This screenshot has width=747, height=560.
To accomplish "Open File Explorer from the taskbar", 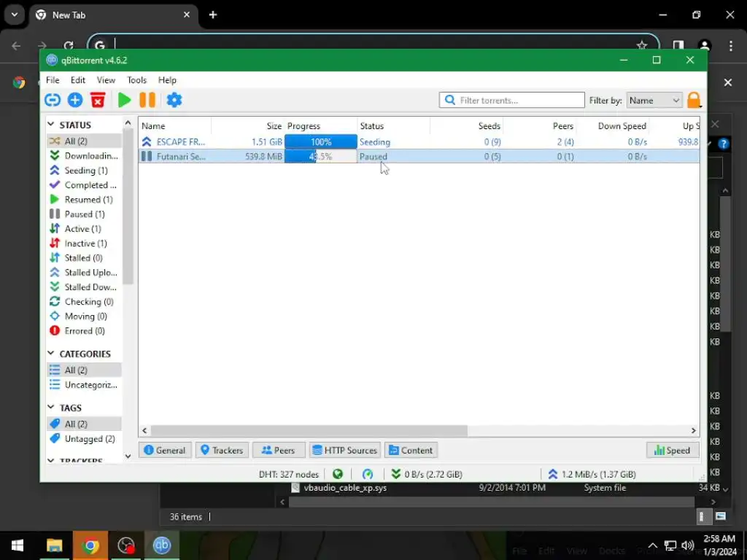I will [54, 545].
